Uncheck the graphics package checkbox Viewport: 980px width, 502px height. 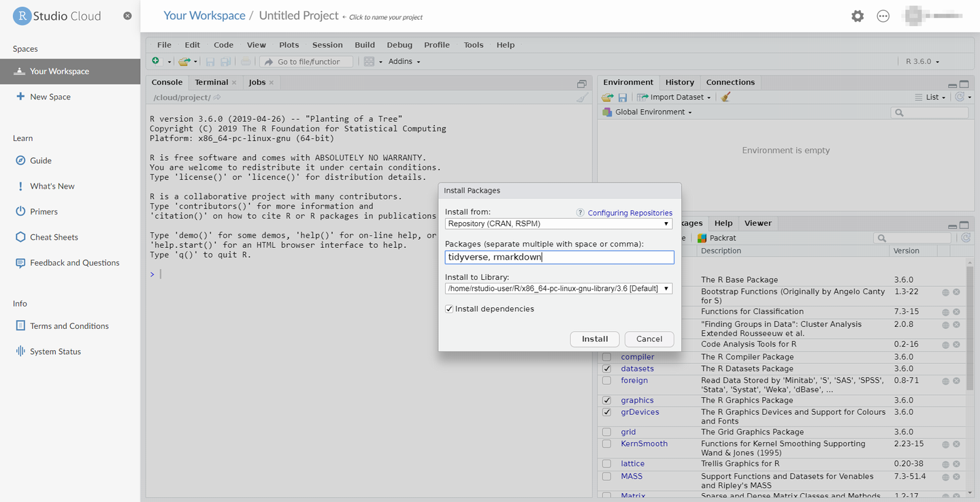tap(606, 401)
